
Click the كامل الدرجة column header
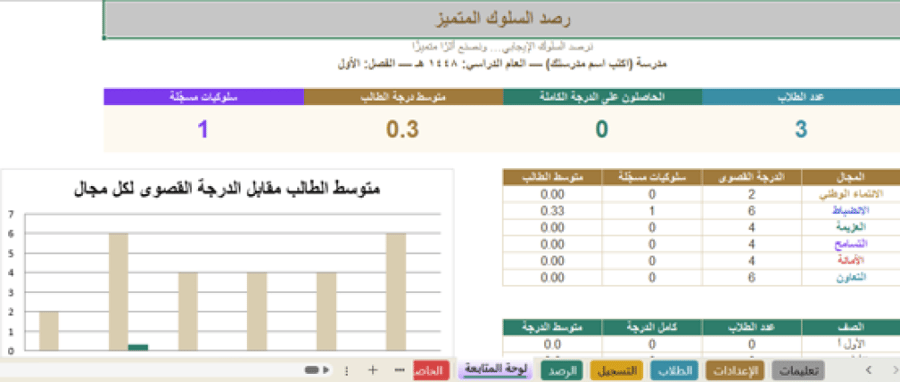coord(652,328)
